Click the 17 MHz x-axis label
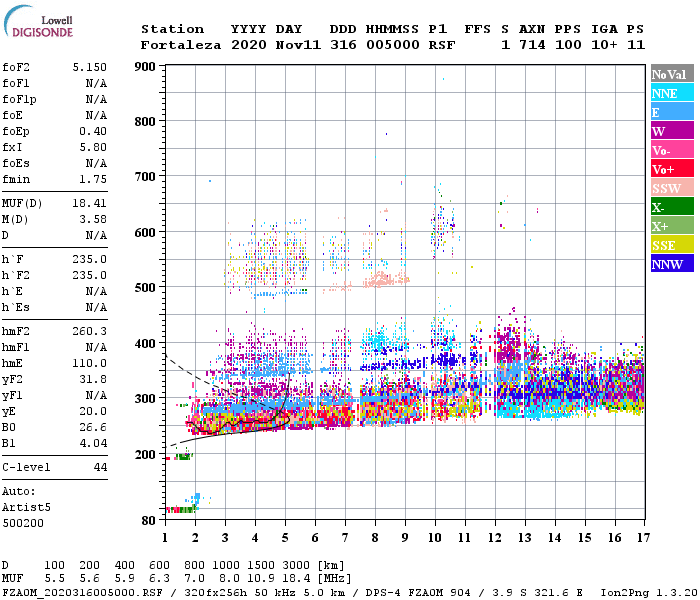The image size is (700, 600). click(x=643, y=538)
